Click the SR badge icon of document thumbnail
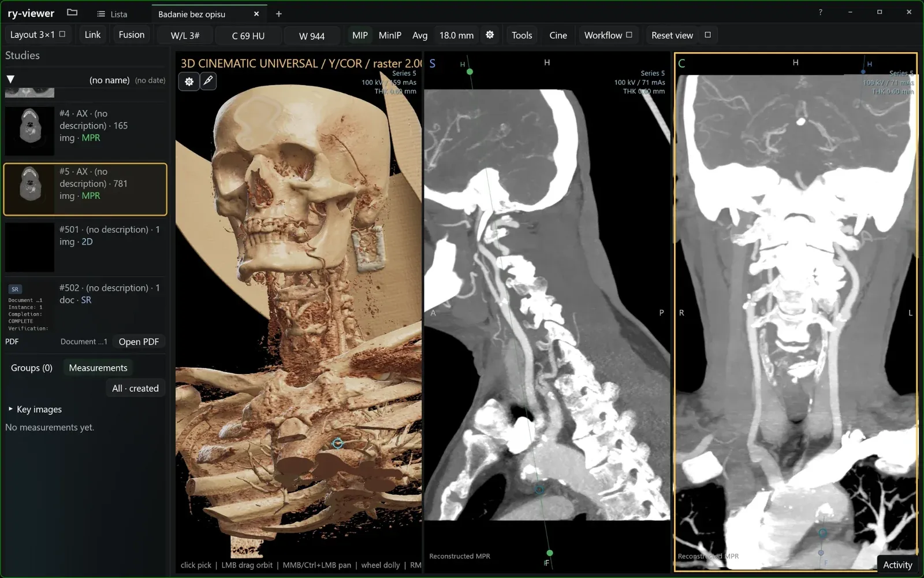The image size is (924, 578). pos(15,289)
